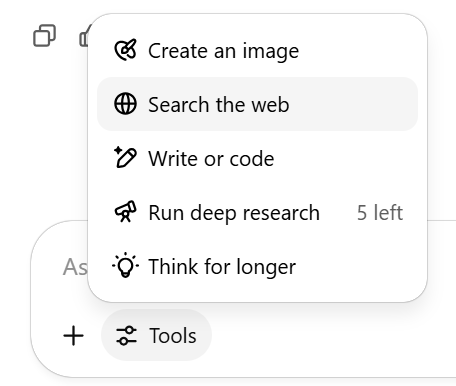Click the "5 left" usage label
Screen dimensions: 456x386
[380, 212]
